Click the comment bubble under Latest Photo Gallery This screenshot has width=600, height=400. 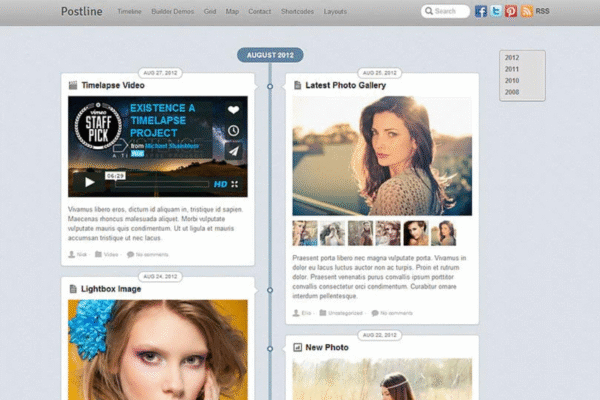click(x=375, y=313)
